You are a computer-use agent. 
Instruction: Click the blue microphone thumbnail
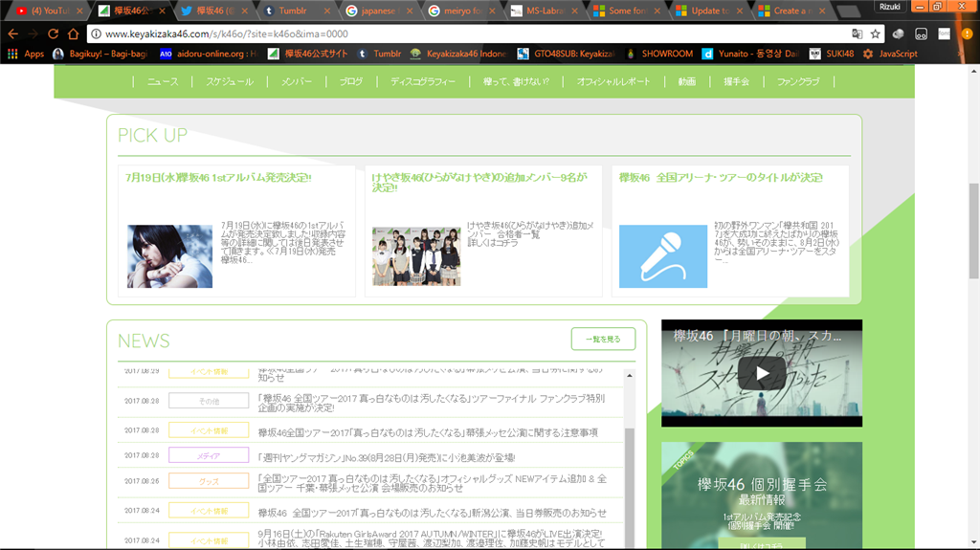663,256
